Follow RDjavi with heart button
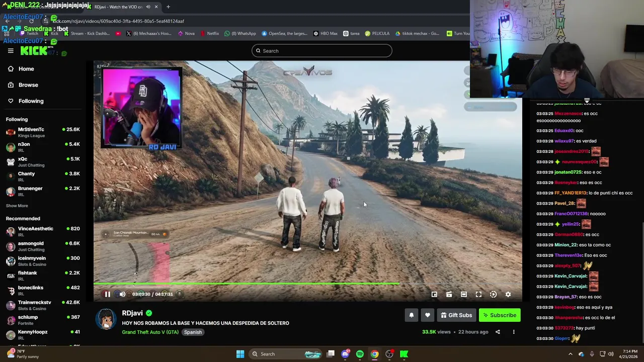This screenshot has width=644, height=362. (428, 315)
